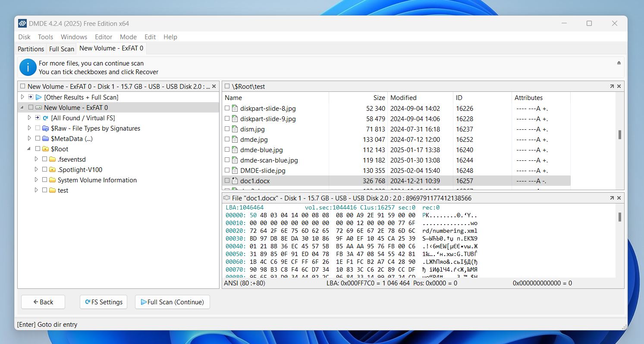Click the Back button

tap(43, 302)
